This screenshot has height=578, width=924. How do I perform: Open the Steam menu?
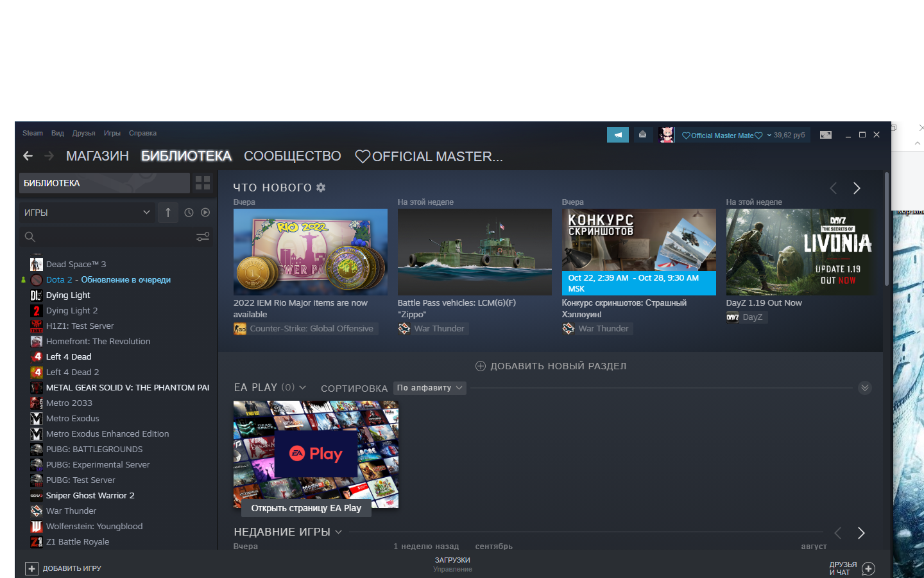pos(33,134)
